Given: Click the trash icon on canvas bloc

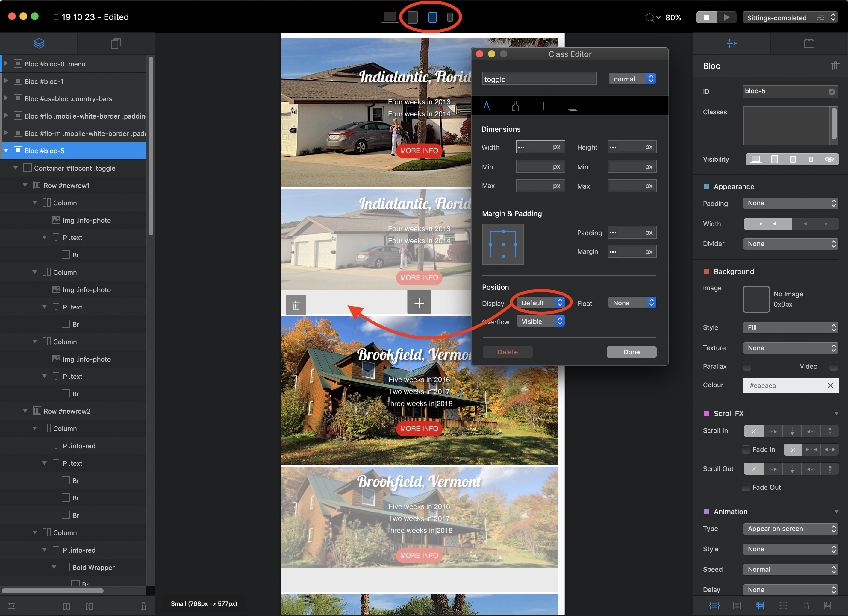Looking at the screenshot, I should (x=296, y=305).
